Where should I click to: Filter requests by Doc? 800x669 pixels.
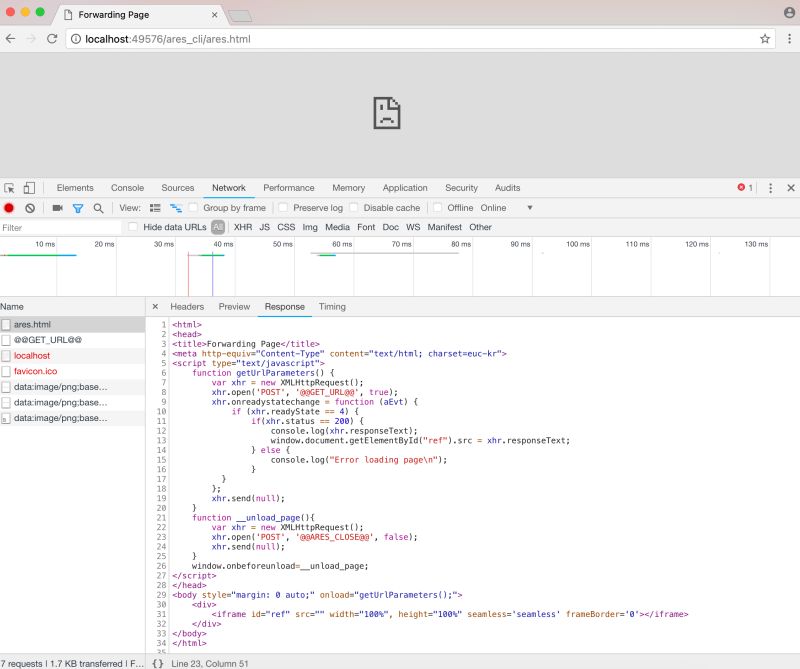point(390,227)
